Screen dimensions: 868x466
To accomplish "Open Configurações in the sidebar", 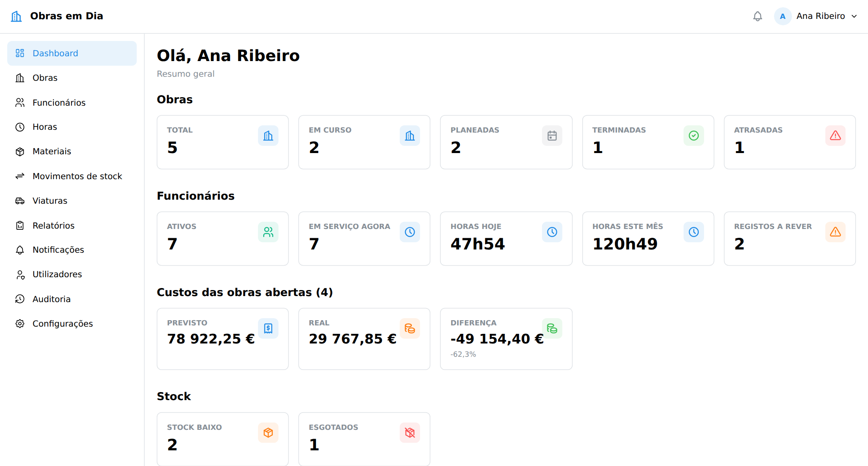I will (72, 323).
